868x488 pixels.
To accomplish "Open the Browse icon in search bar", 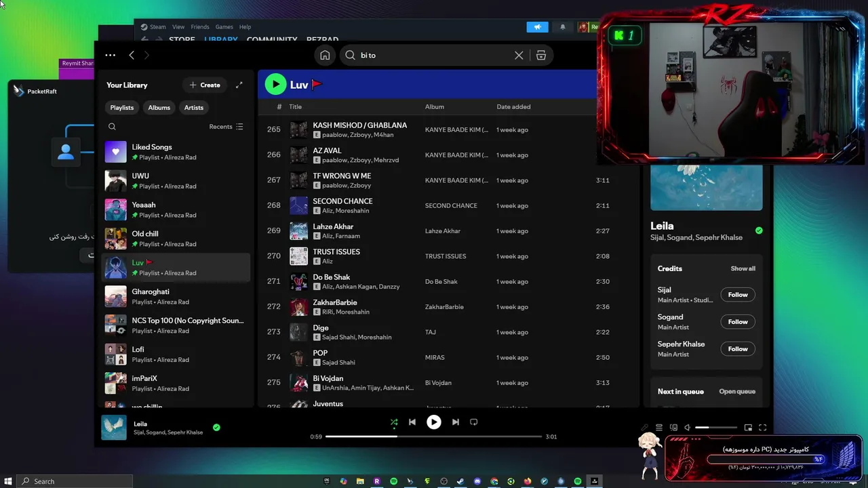I will point(541,56).
